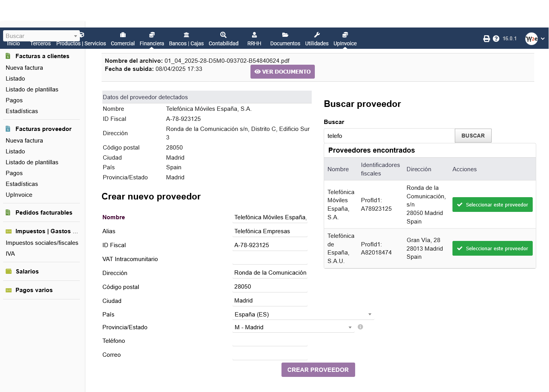The width and height of the screenshot is (549, 392).
Task: Open Listado de plantillas under Facturas proveedor
Action: (x=32, y=162)
